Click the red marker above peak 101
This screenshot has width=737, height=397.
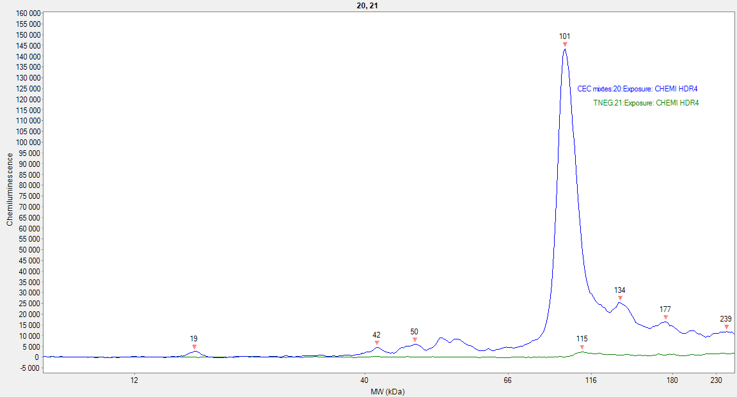click(x=565, y=45)
